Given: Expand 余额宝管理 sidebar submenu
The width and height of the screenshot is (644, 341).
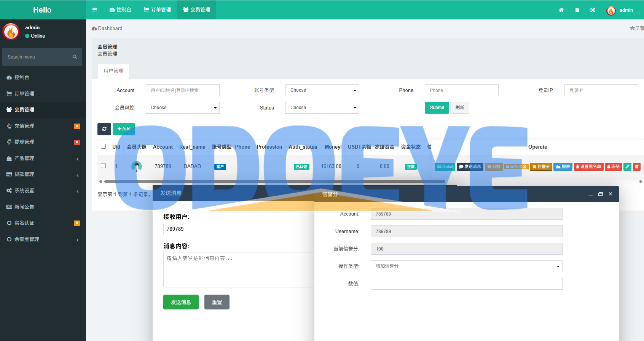Looking at the screenshot, I should pos(43,239).
